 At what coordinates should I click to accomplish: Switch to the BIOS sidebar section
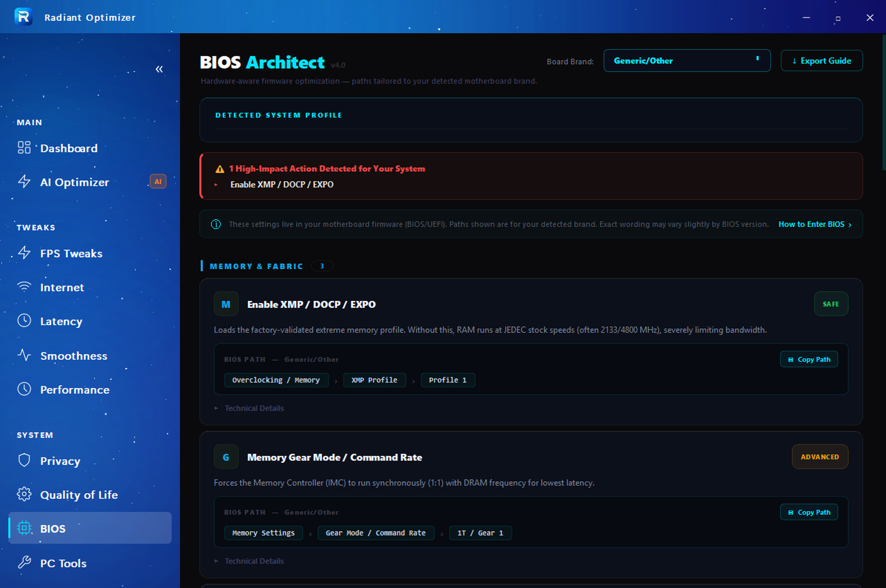click(53, 529)
